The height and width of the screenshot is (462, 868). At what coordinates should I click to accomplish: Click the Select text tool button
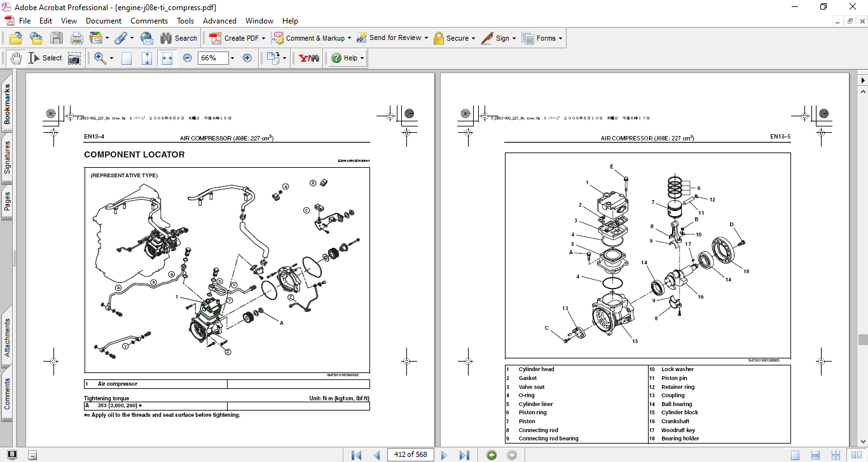tap(45, 58)
